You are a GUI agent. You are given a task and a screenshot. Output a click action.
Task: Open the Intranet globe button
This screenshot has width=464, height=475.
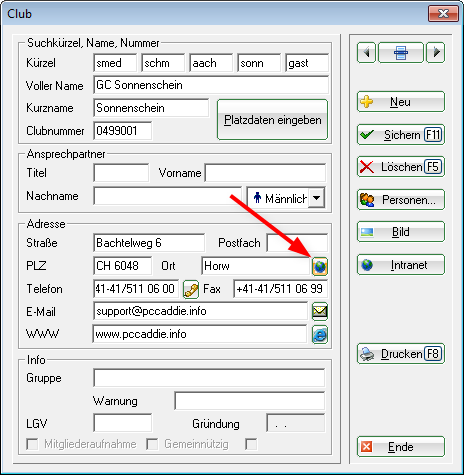coord(401,265)
